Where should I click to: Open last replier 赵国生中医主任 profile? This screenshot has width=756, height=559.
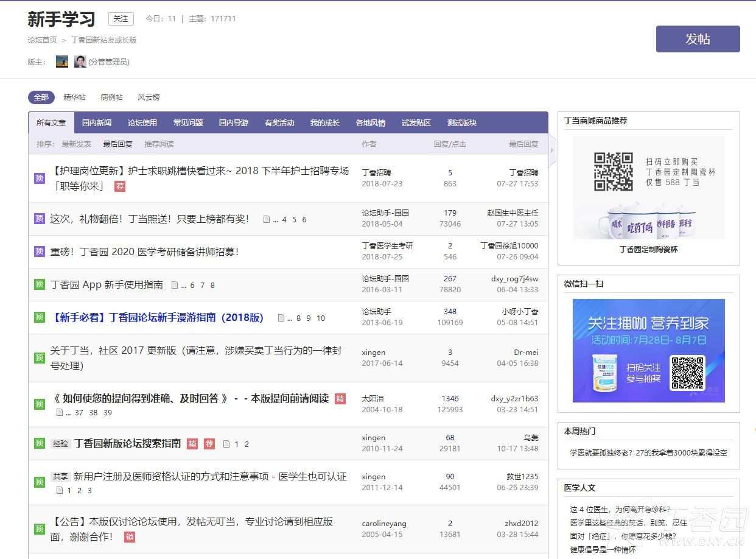(513, 213)
